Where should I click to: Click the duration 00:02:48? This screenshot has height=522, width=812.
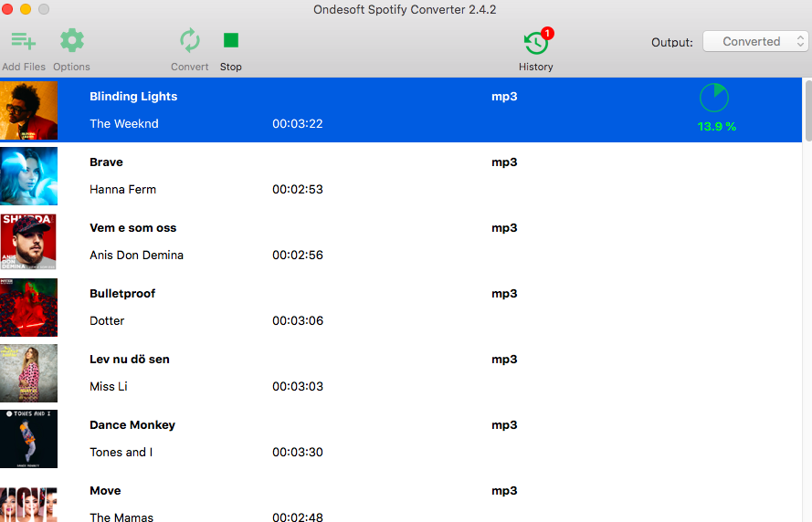coord(298,517)
